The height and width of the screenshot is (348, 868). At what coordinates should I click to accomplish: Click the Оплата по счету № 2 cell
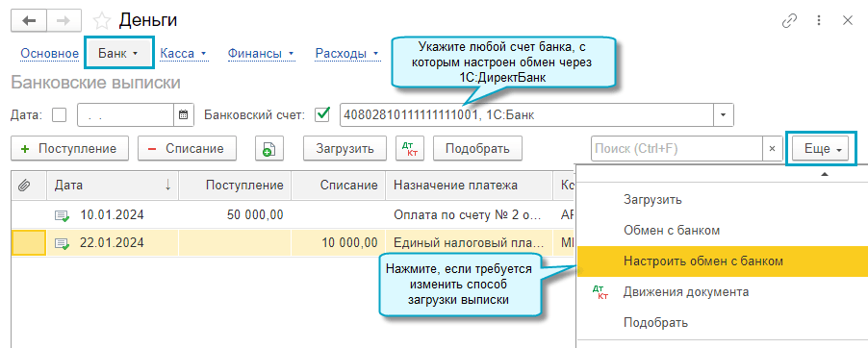tap(469, 215)
